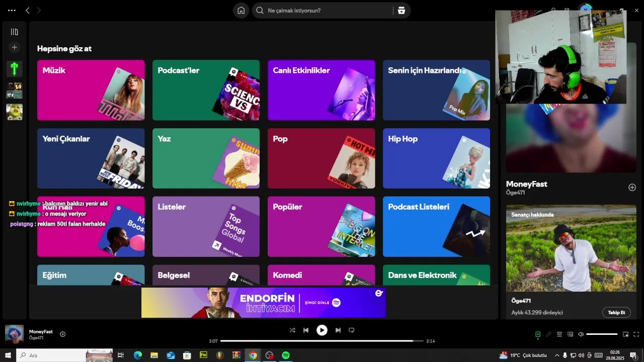Open the Komedi category card
Image resolution: width=644 pixels, height=362 pixels.
[321, 275]
